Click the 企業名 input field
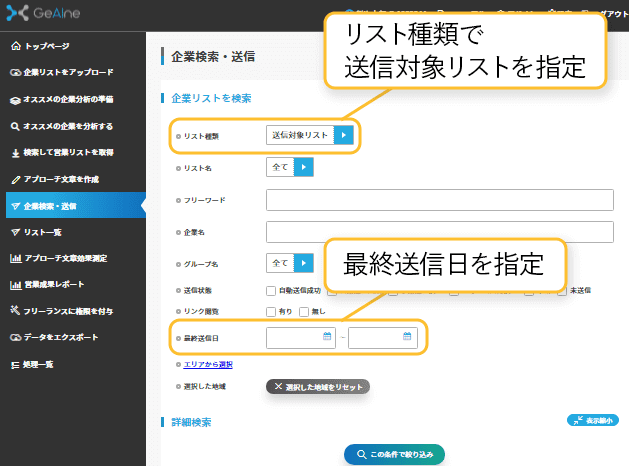 tap(440, 232)
